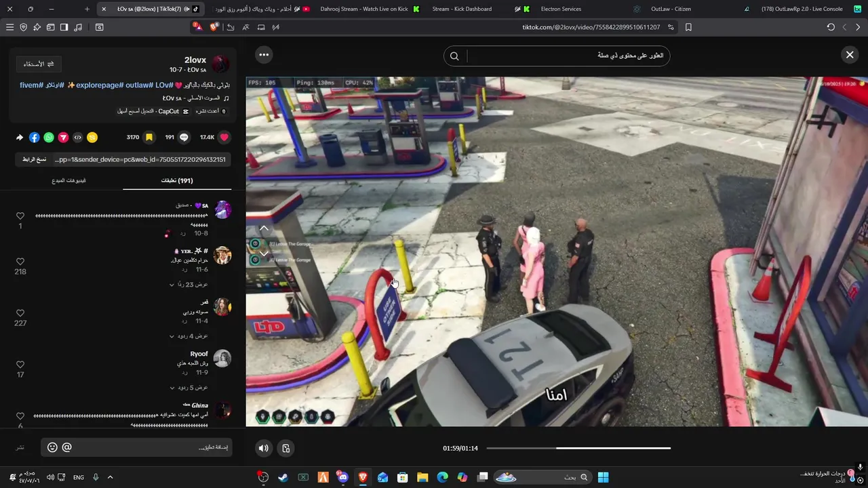Bookmark the video with favorites icon
Image resolution: width=868 pixels, height=488 pixels.
pyautogui.click(x=149, y=137)
